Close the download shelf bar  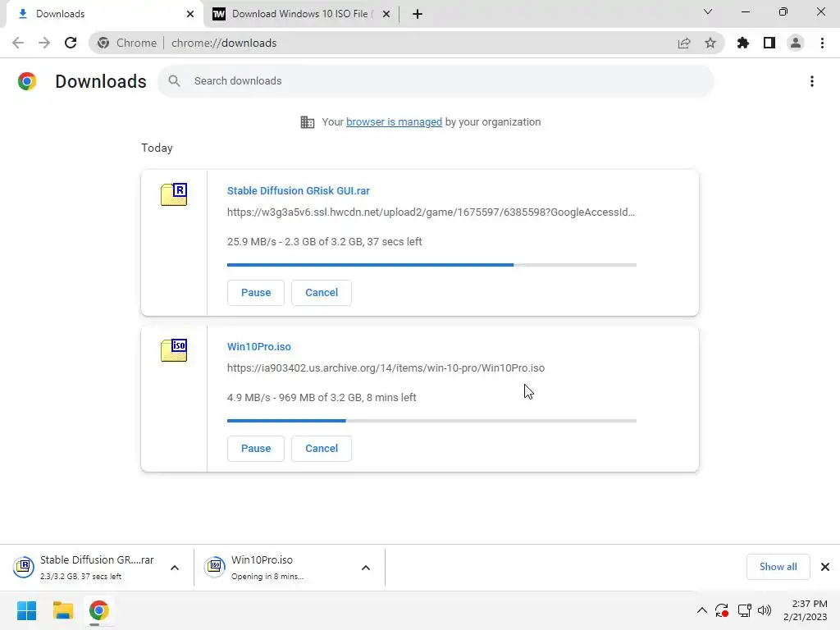click(825, 567)
